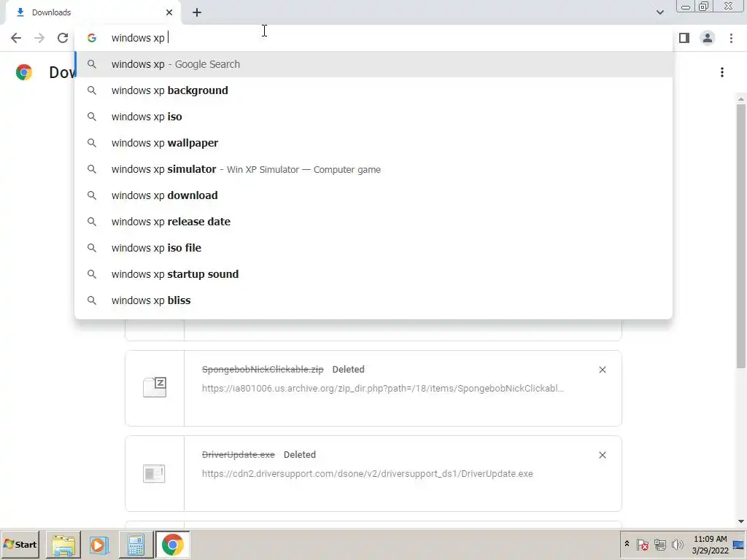Open the profile avatar menu
The image size is (747, 560).
[708, 38]
